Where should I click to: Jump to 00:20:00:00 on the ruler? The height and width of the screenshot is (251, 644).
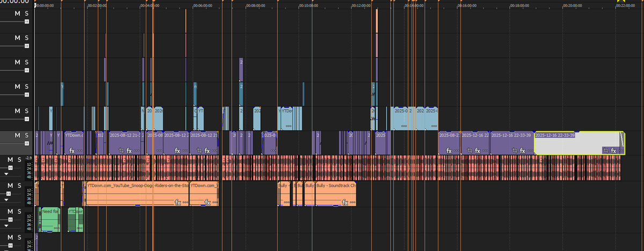coord(573,5)
